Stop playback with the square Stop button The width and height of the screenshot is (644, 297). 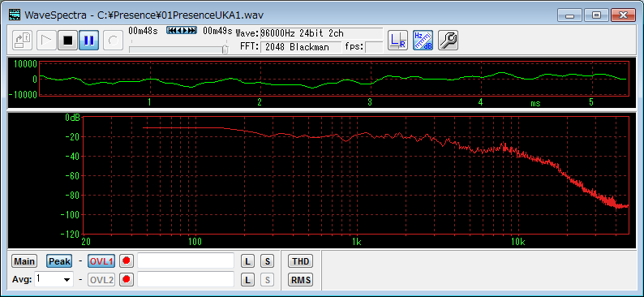point(68,41)
